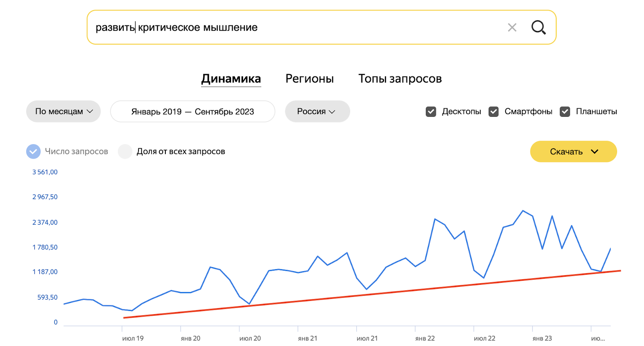The width and height of the screenshot is (644, 346).
Task: Open the Январь 2019 — Сентябрь 2023 date range picker
Action: point(192,112)
